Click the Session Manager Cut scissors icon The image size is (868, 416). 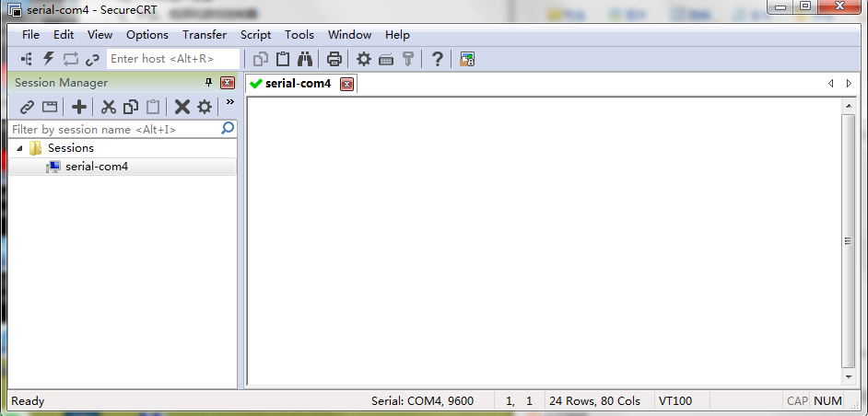pyautogui.click(x=109, y=107)
